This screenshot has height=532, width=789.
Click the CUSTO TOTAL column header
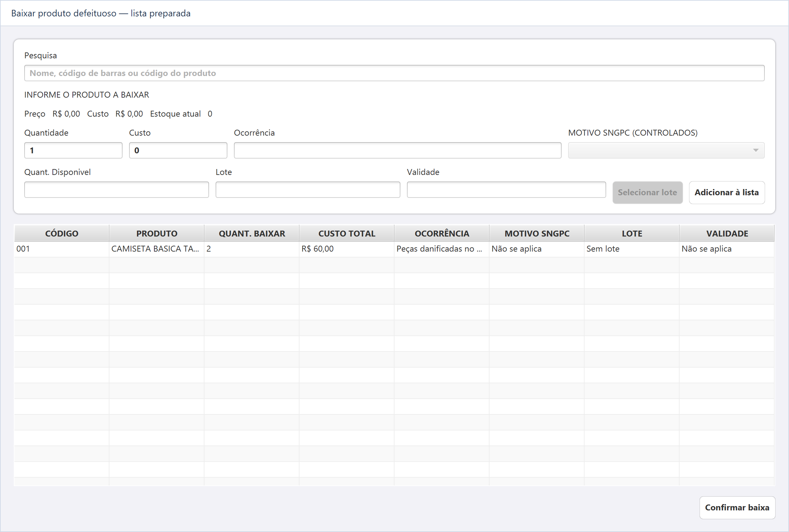[347, 234]
